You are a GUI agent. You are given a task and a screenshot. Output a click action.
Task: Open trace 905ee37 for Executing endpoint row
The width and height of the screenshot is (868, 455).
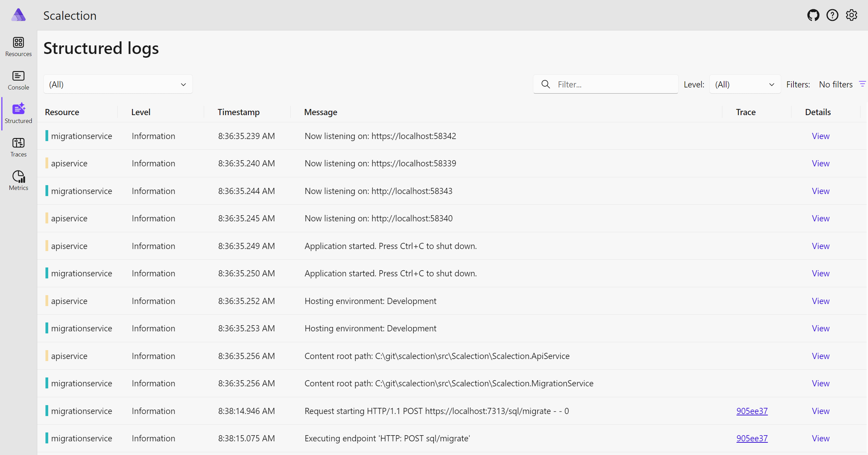[x=752, y=438]
